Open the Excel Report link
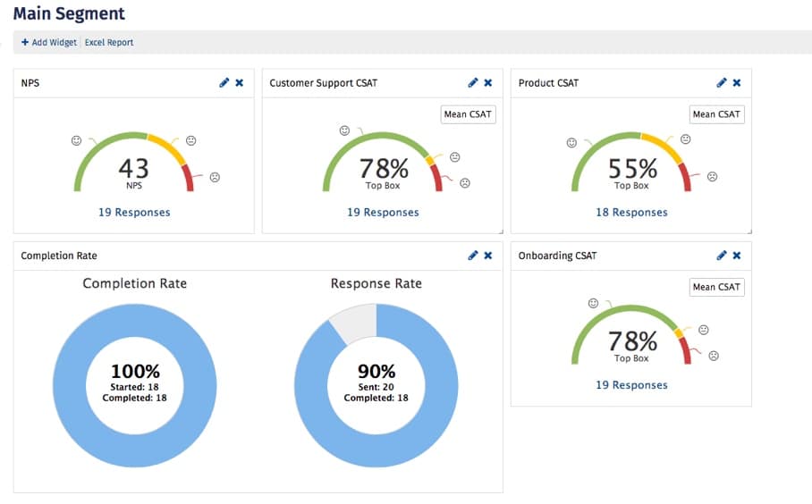The image size is (812, 504). pos(109,42)
